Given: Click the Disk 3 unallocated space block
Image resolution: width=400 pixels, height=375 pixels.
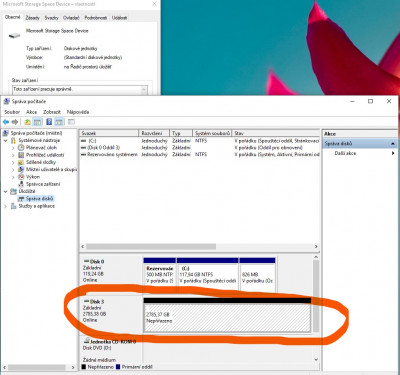Looking at the screenshot, I should click(x=227, y=318).
